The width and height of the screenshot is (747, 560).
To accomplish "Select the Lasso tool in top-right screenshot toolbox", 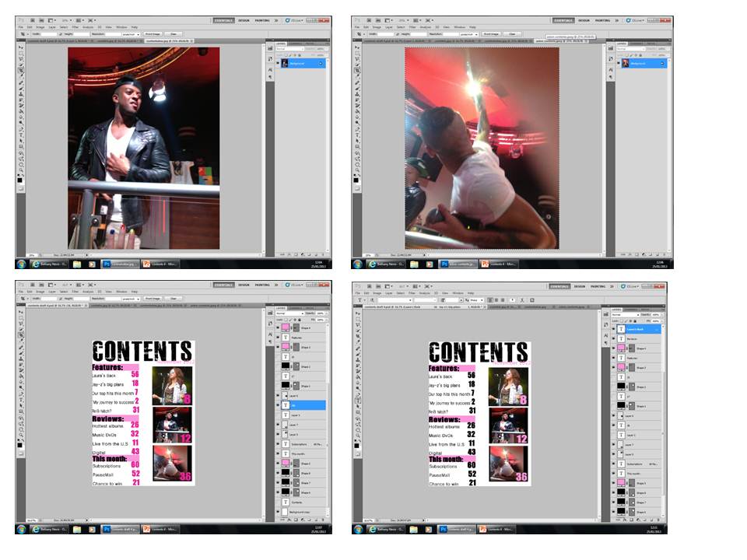I will coord(358,59).
